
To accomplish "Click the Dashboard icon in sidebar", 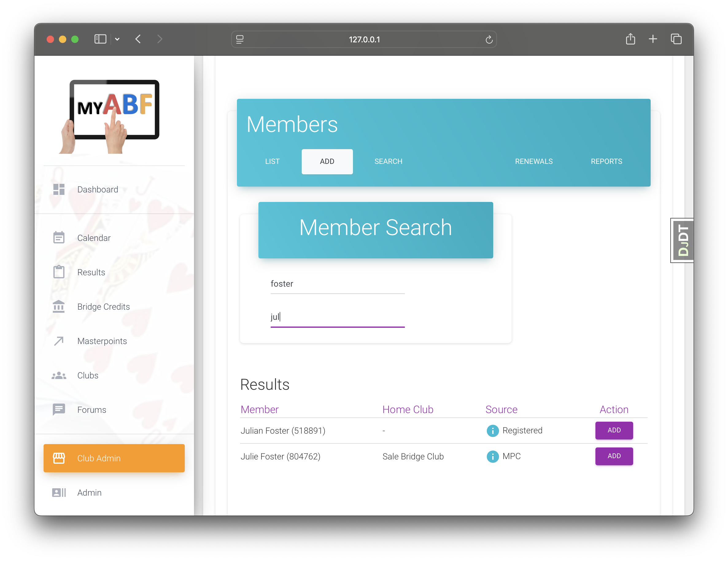I will [59, 189].
